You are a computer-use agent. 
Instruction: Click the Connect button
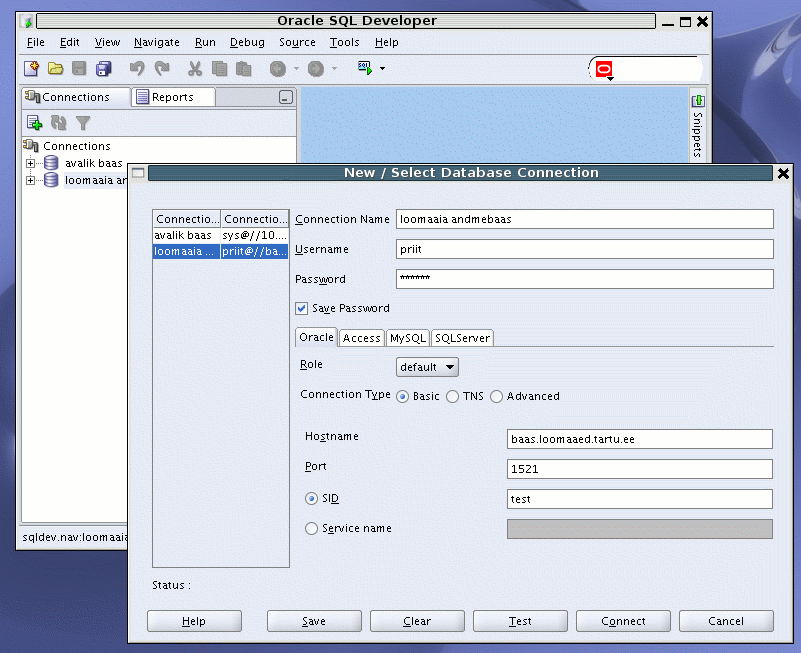click(x=623, y=621)
